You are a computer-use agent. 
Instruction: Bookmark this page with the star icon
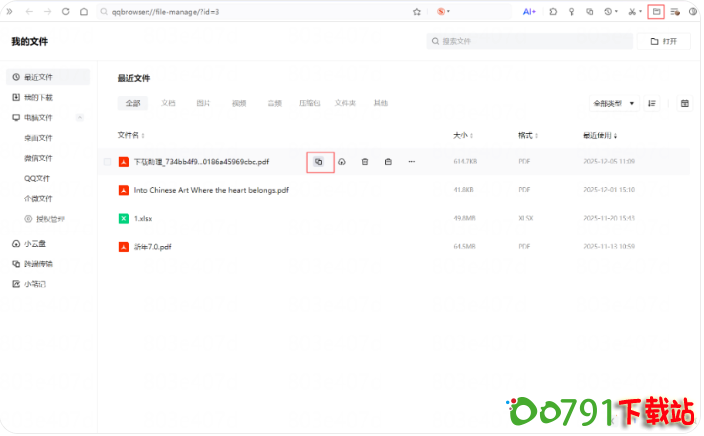416,12
